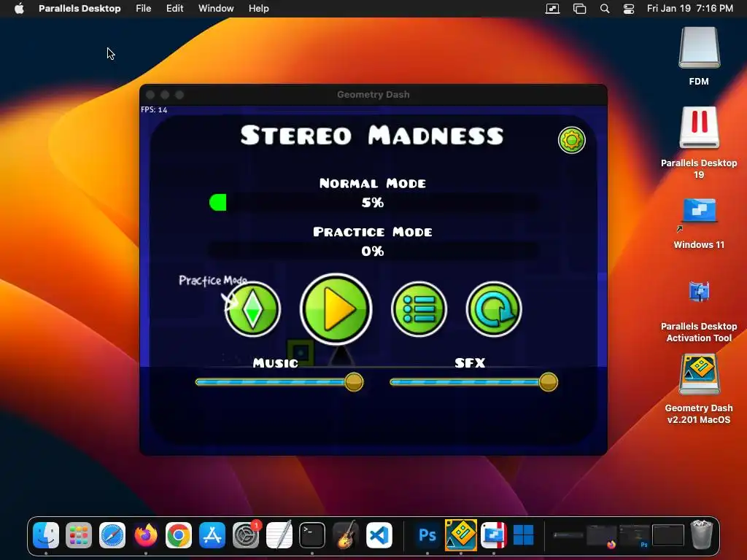Open TextEdit from the dock

pyautogui.click(x=279, y=535)
